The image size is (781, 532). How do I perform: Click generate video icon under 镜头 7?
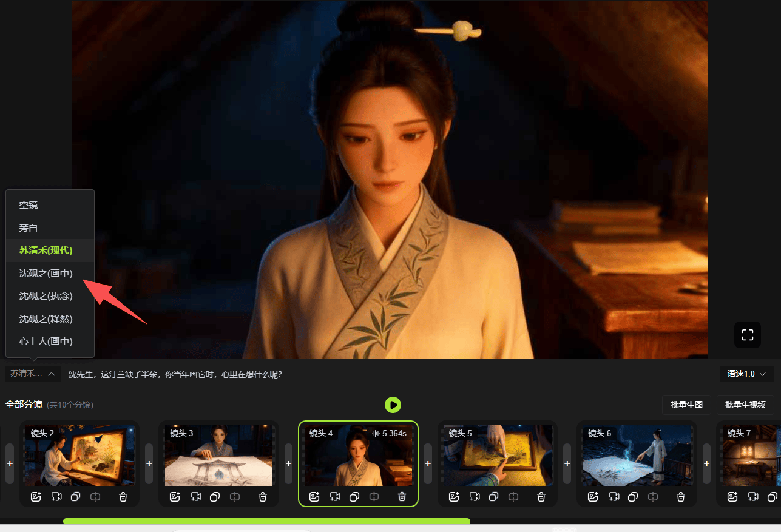pyautogui.click(x=753, y=497)
